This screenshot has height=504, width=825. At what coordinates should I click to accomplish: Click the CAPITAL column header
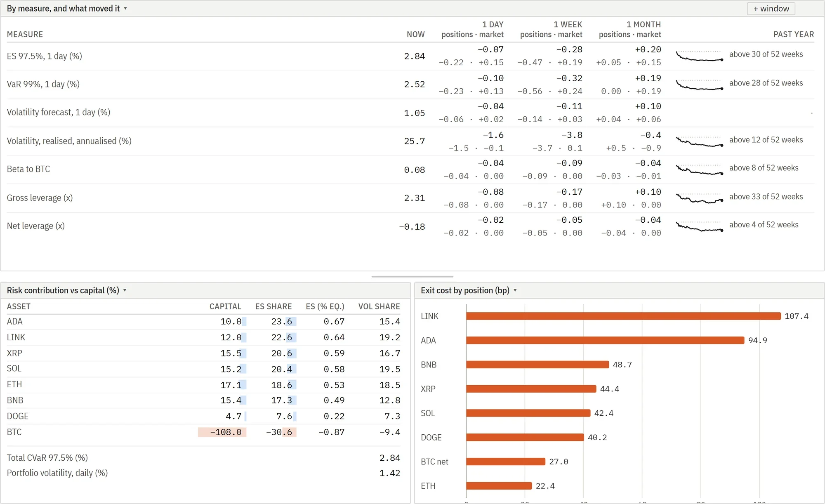click(x=225, y=306)
